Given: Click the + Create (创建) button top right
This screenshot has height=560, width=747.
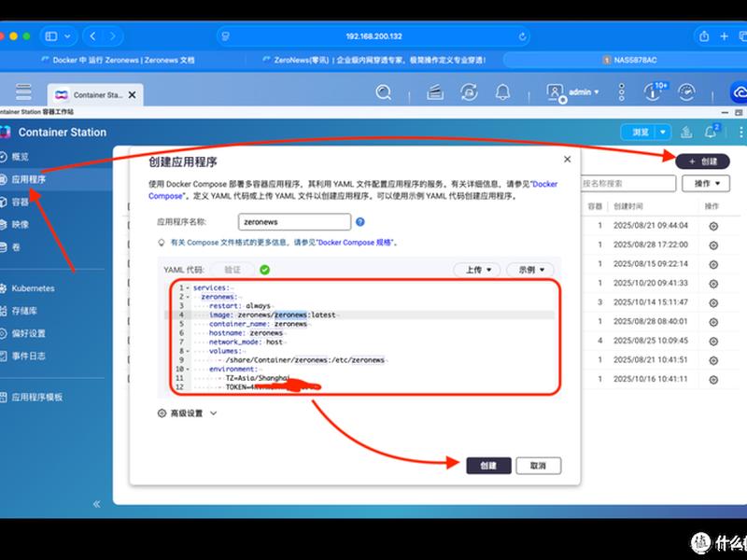Looking at the screenshot, I should point(702,161).
